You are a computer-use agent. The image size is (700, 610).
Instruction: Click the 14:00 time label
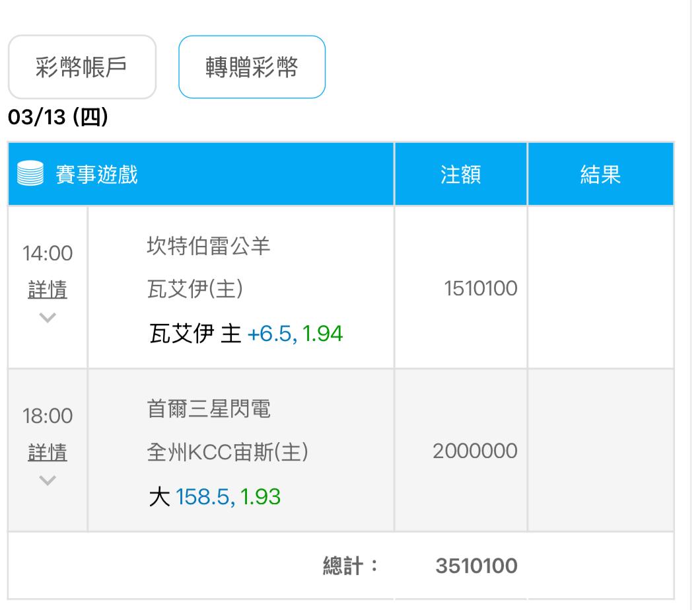coord(48,253)
